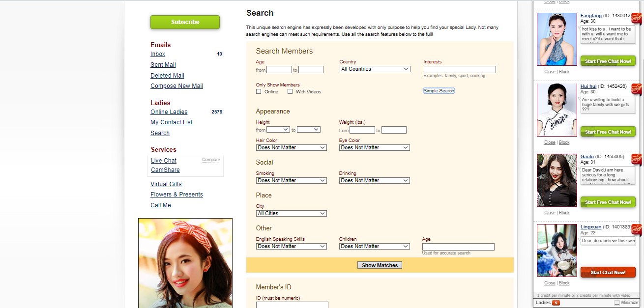This screenshot has height=308, width=644.
Task: Click Fangfang's profile photo
Action: (557, 39)
